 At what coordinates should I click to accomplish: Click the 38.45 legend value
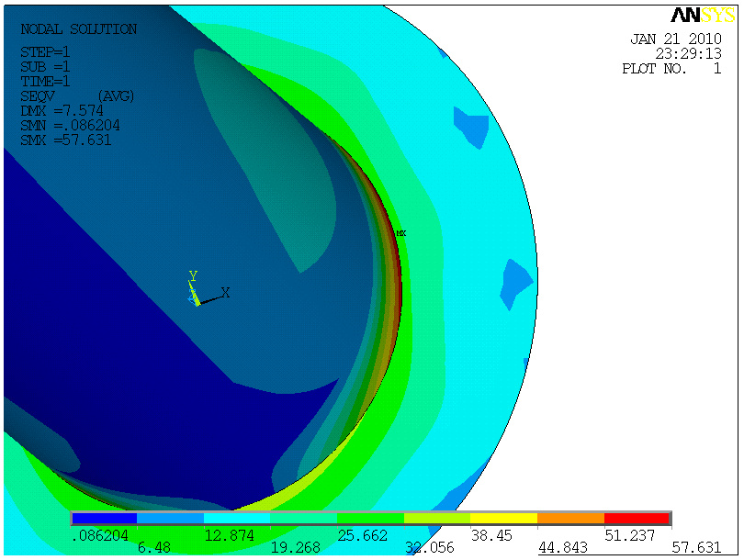pos(492,536)
